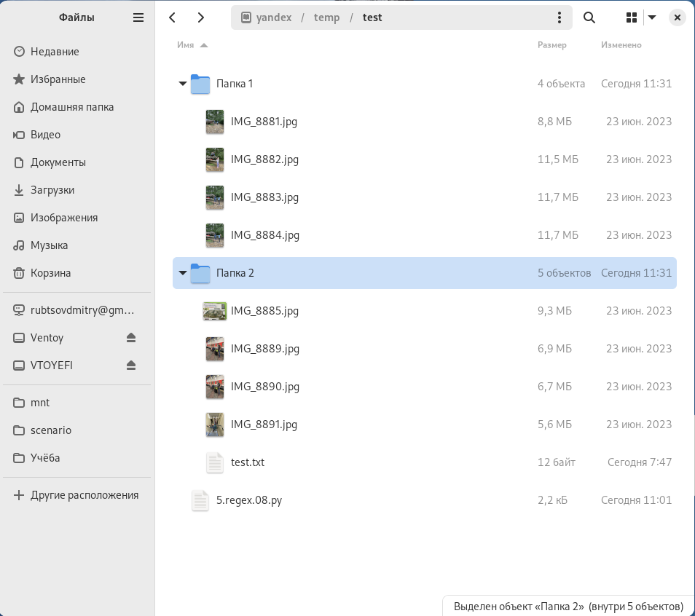Select Корзина in the sidebar
The image size is (695, 616).
click(50, 273)
